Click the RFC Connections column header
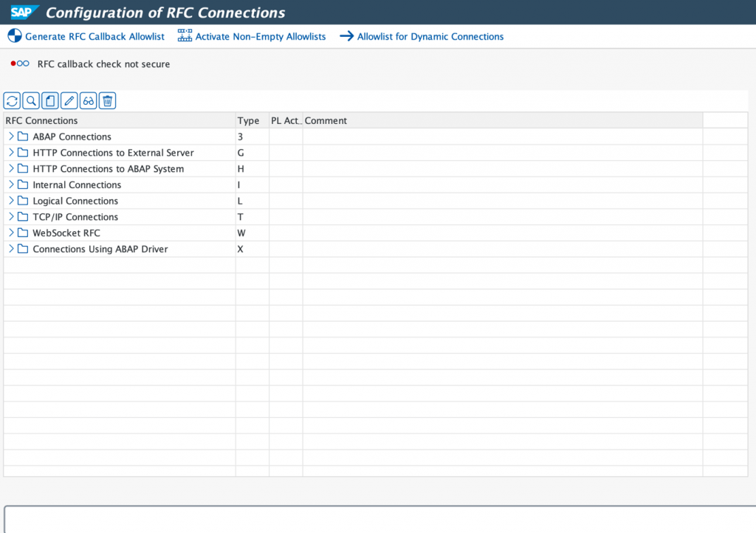The height and width of the screenshot is (533, 756). tap(120, 120)
